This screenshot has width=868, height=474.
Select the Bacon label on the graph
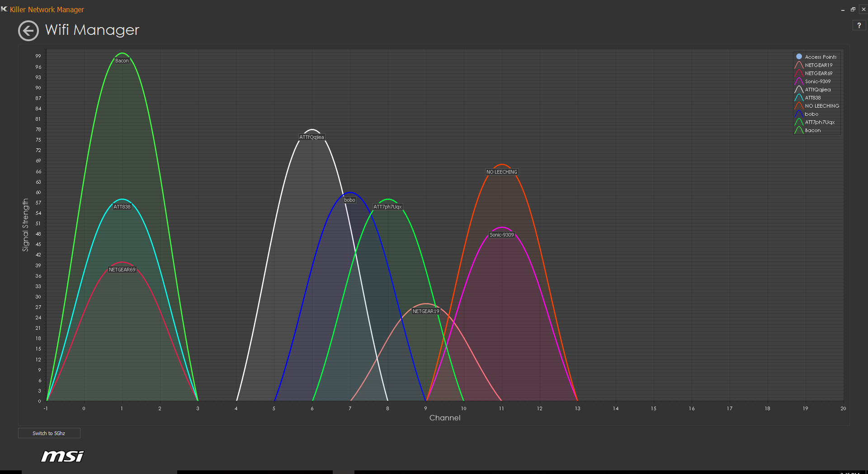[122, 61]
